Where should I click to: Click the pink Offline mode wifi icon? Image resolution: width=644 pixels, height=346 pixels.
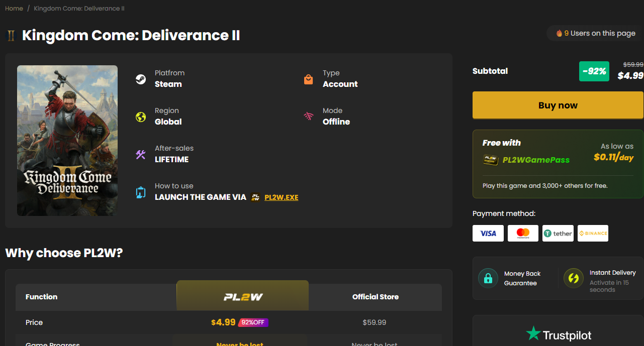[x=309, y=117]
